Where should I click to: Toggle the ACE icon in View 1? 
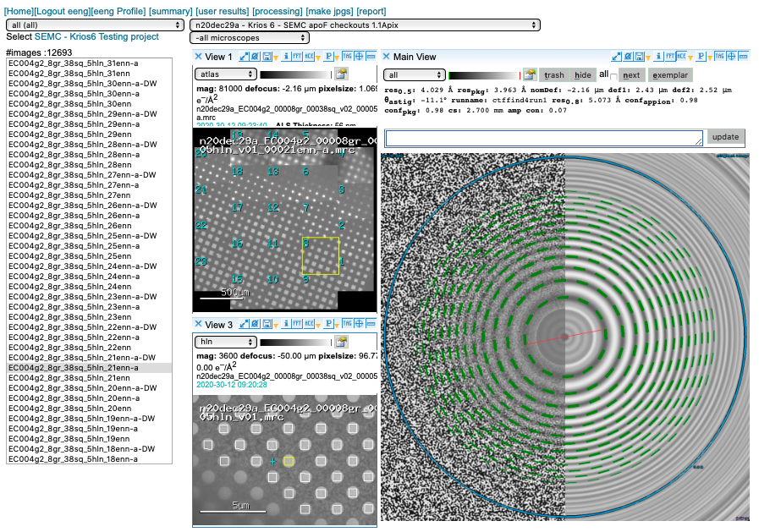pos(309,57)
